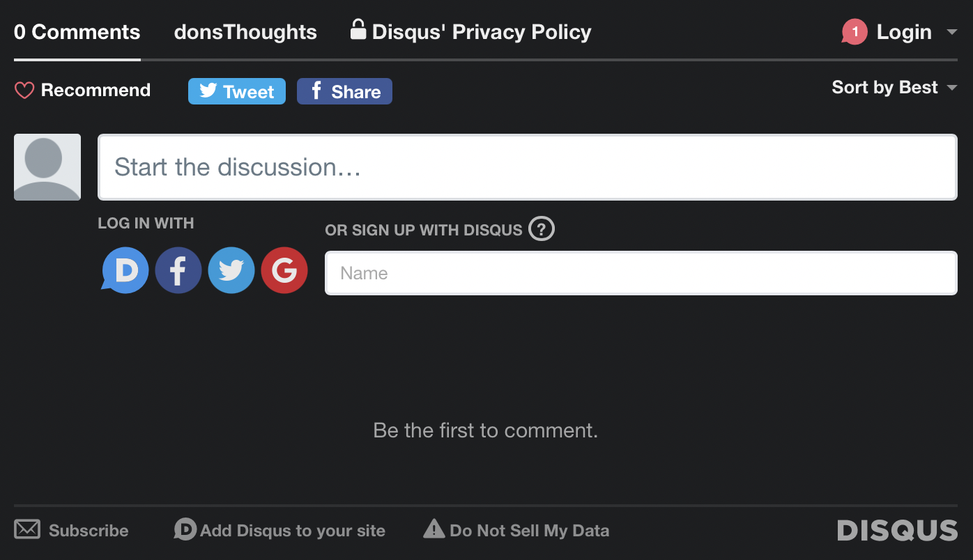Open the Sort by Best dropdown

coord(894,87)
